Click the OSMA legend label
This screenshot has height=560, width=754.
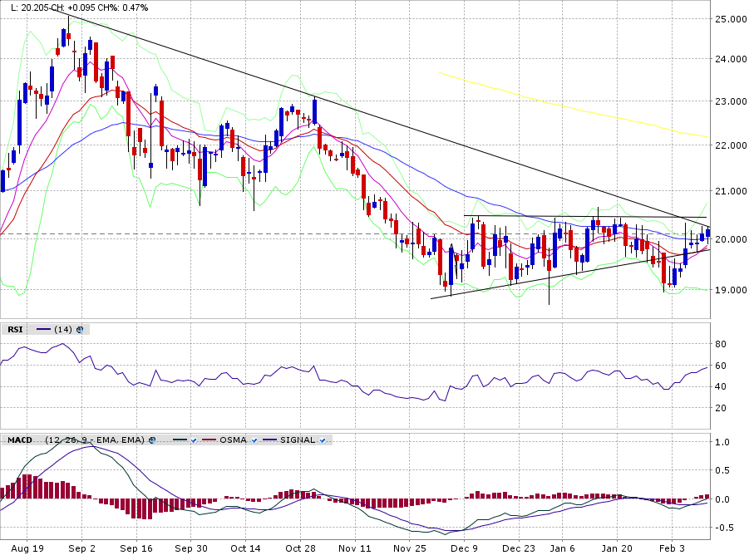[x=233, y=440]
